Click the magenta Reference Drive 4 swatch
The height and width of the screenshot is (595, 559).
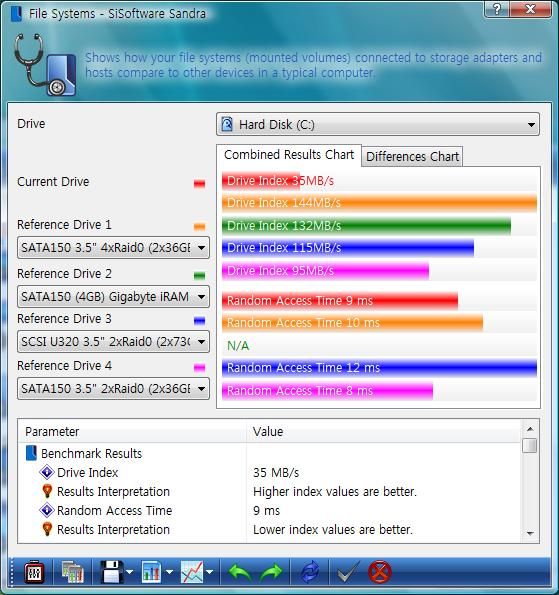pyautogui.click(x=199, y=368)
